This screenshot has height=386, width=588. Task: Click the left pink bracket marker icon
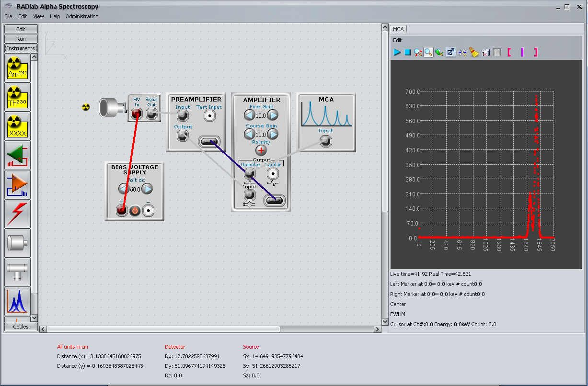click(509, 52)
